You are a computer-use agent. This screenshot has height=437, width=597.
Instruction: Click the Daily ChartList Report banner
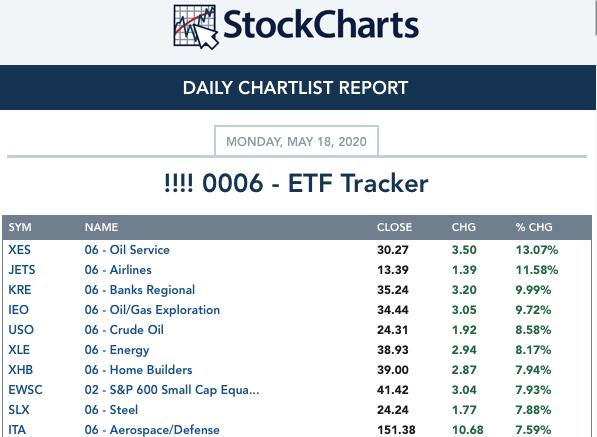[x=298, y=88]
